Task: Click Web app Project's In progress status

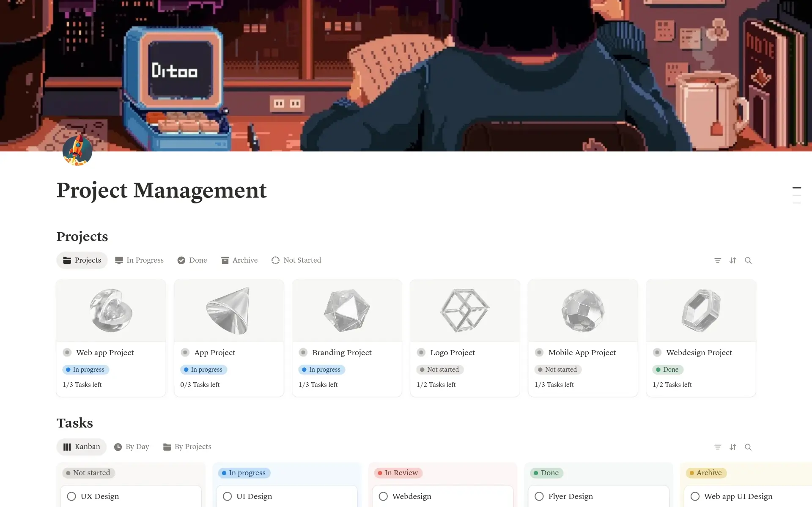Action: click(86, 370)
